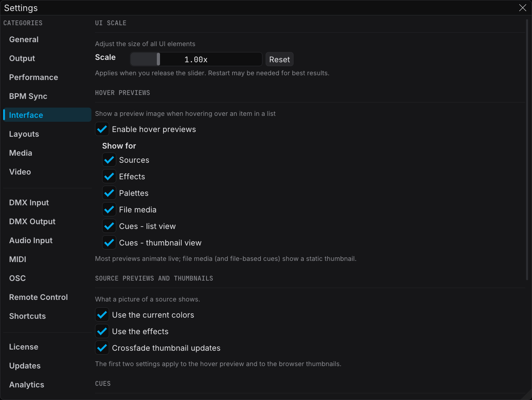This screenshot has width=532, height=400.
Task: Select the Interface category
Action: (x=47, y=115)
